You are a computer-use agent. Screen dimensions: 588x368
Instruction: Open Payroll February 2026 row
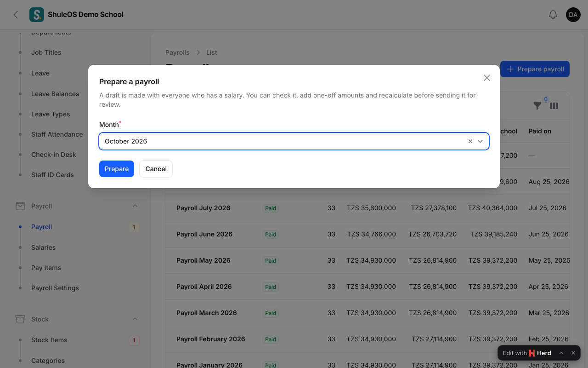point(367,339)
